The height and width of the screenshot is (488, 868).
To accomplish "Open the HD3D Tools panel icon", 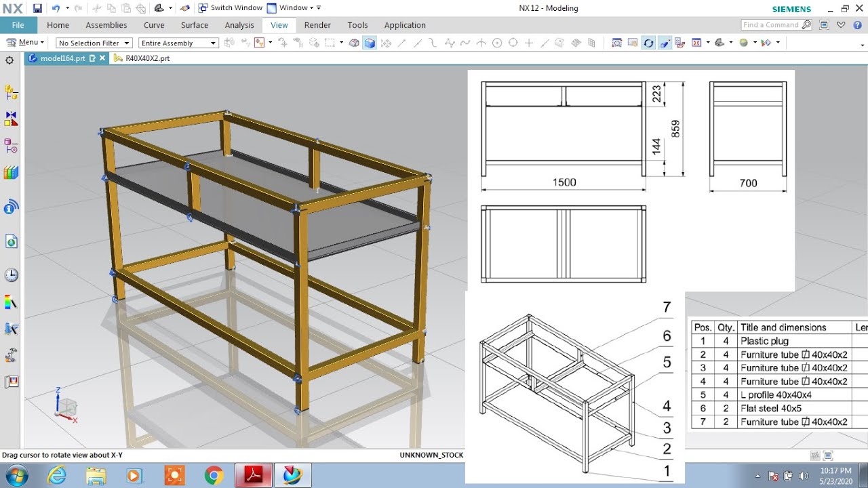I will tap(11, 207).
